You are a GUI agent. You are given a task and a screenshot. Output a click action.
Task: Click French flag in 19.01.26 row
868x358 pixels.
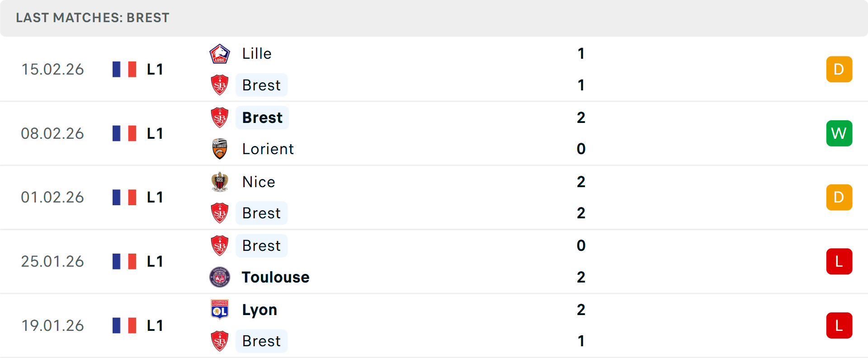click(124, 325)
